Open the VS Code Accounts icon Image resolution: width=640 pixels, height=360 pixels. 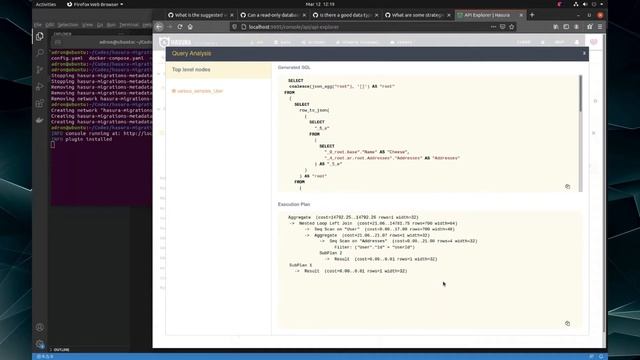pyautogui.click(x=40, y=327)
